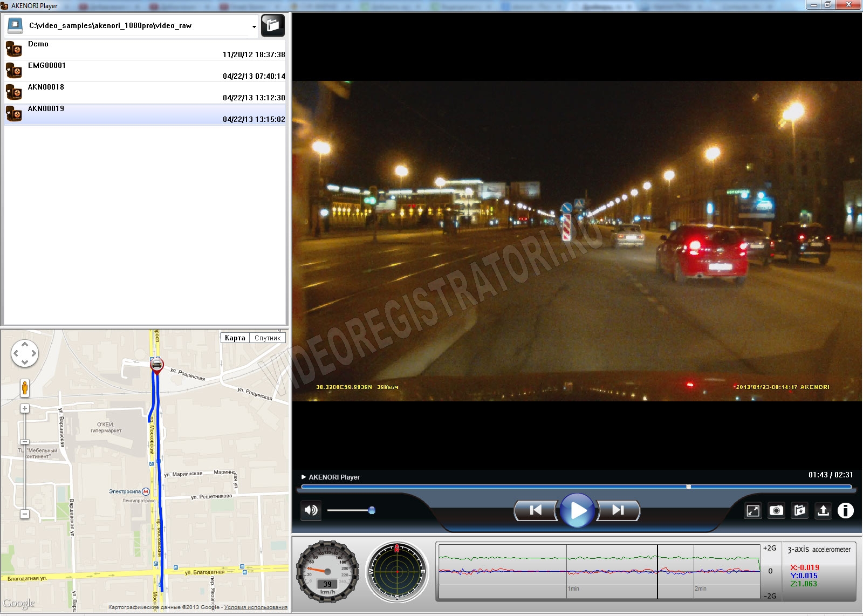Switch map to Карта view
This screenshot has height=616, width=863.
235,338
